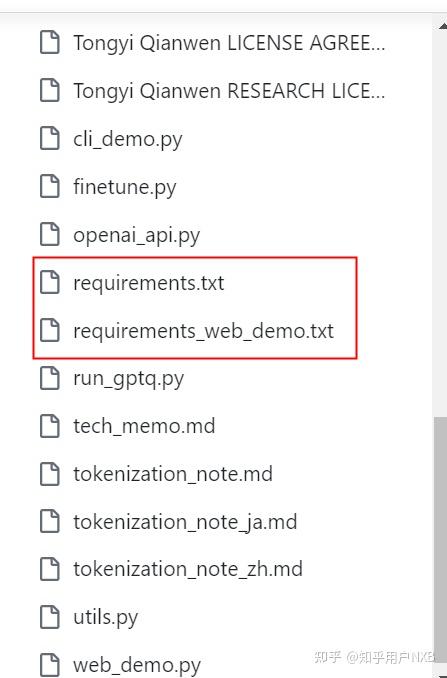Image resolution: width=447 pixels, height=678 pixels.
Task: Open the web_demo.py file
Action: [x=137, y=666]
